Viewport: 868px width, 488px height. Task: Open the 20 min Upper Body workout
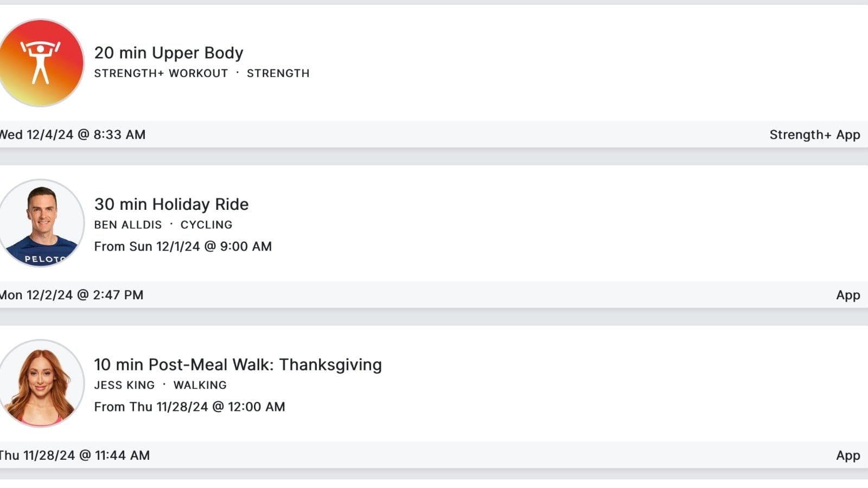pos(169,53)
